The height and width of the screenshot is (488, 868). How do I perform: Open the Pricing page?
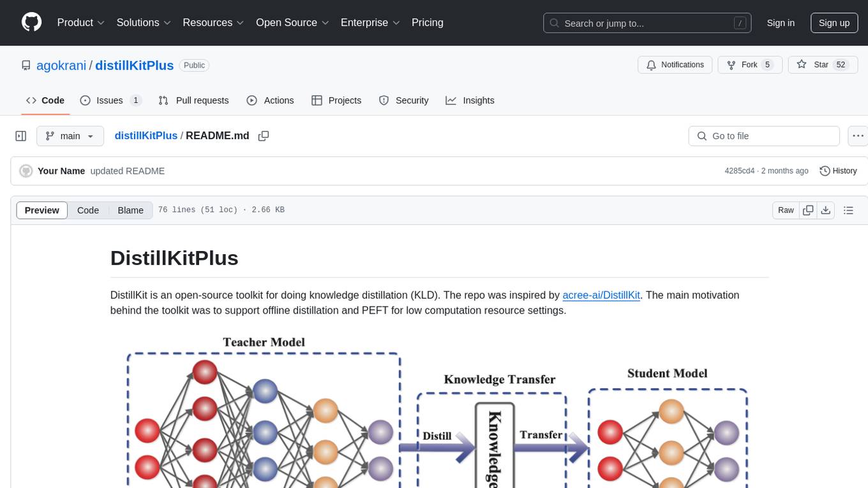click(428, 22)
